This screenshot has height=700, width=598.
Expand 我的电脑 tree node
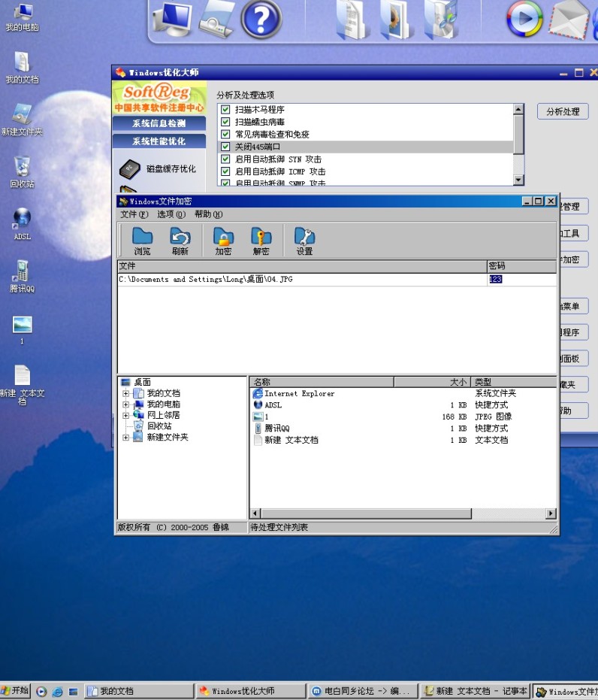(x=125, y=405)
